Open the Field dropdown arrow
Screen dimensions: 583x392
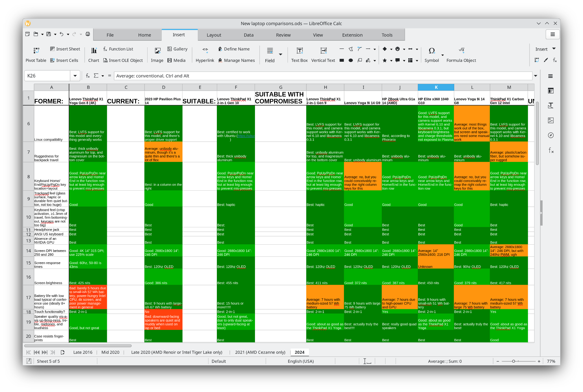coord(280,54)
